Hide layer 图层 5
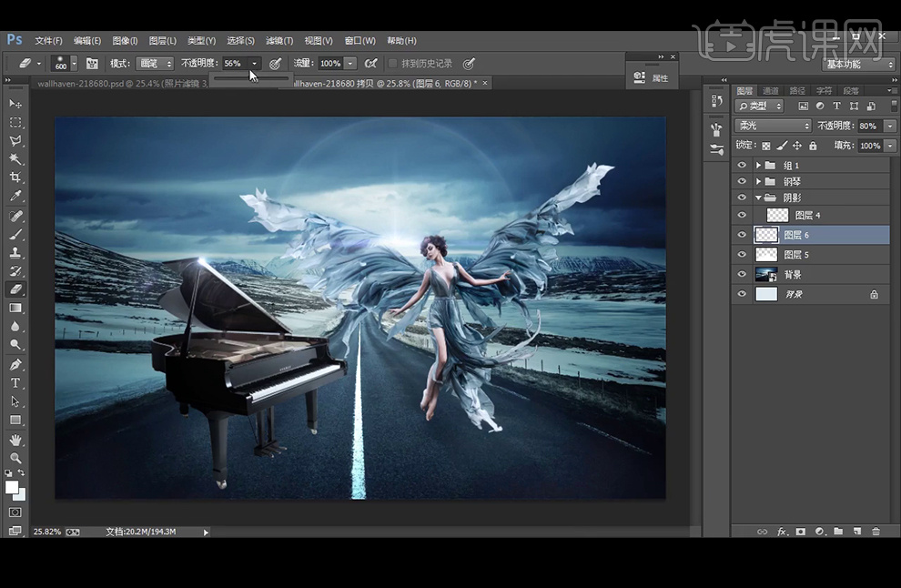Image resolution: width=901 pixels, height=588 pixels. [x=742, y=254]
